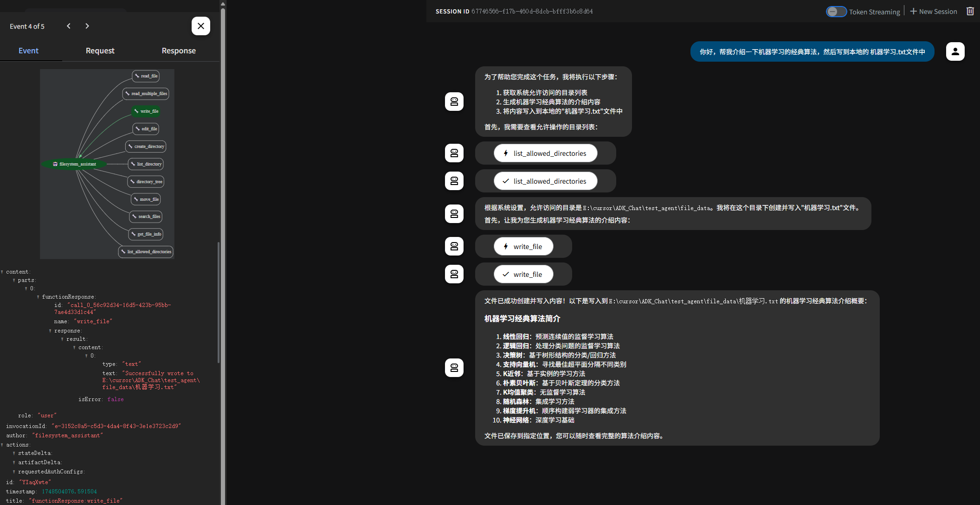
Task: Open the checked list_allowed_directories response chip
Action: point(545,181)
